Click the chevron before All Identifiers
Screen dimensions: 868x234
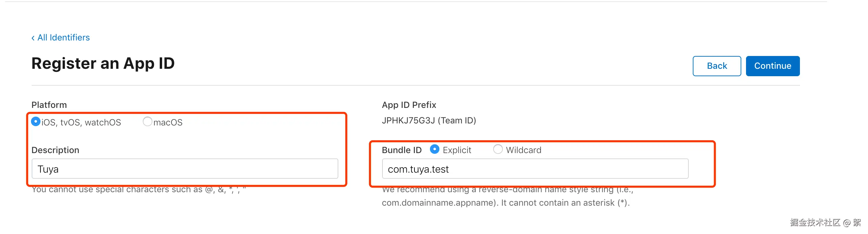click(x=33, y=38)
